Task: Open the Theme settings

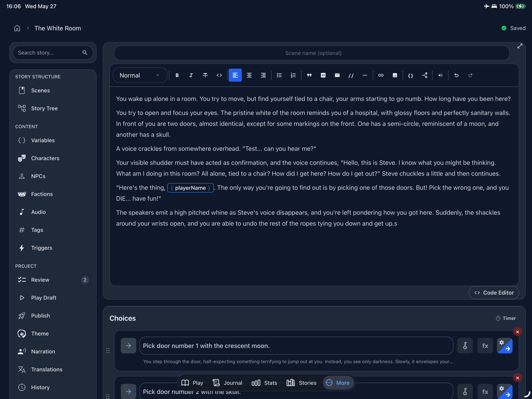Action: [x=53, y=334]
